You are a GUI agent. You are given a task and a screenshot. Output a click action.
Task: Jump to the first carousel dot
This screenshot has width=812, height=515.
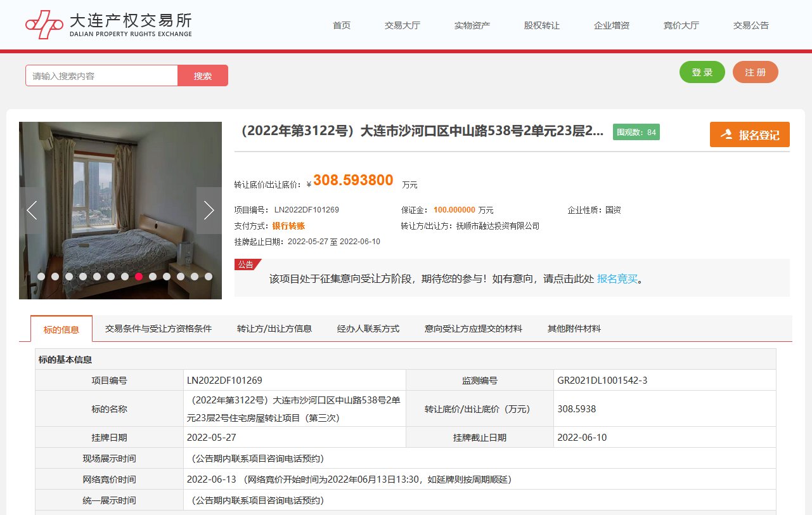[41, 277]
